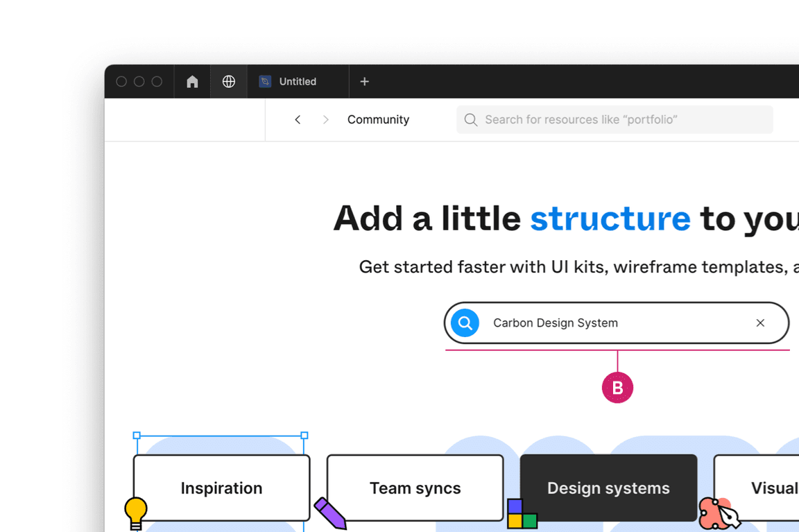Add a new tab with plus icon
This screenshot has height=532, width=799.
coord(364,82)
